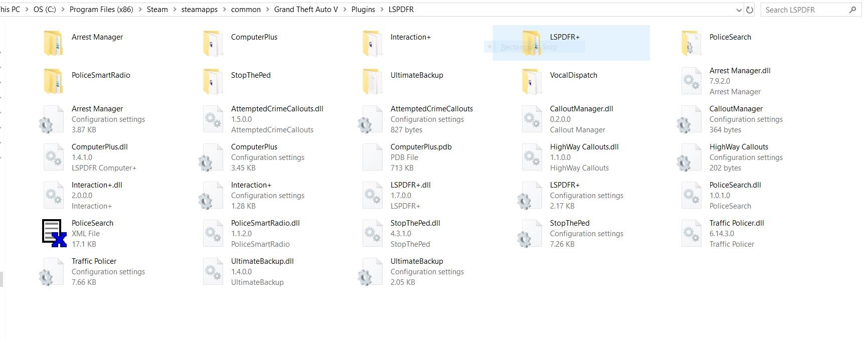868x340 pixels.
Task: Navigate to steamapps in the breadcrumb
Action: pyautogui.click(x=200, y=10)
